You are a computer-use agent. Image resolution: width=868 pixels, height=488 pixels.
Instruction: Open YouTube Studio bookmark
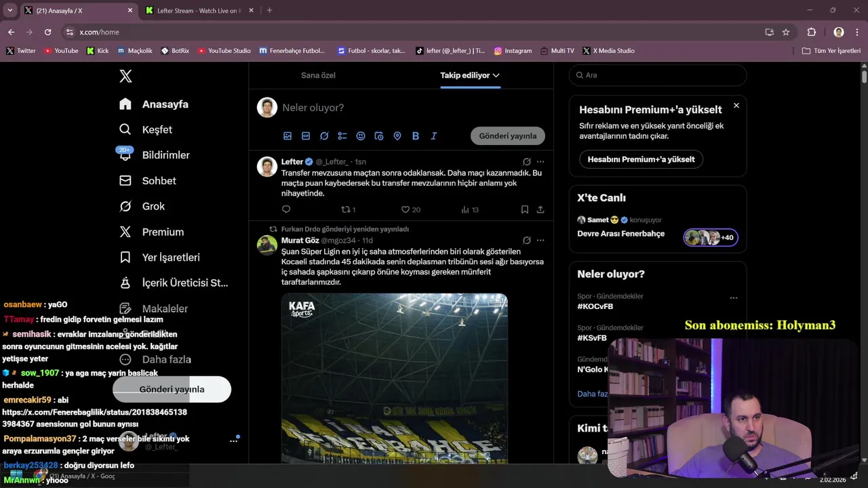coord(224,51)
